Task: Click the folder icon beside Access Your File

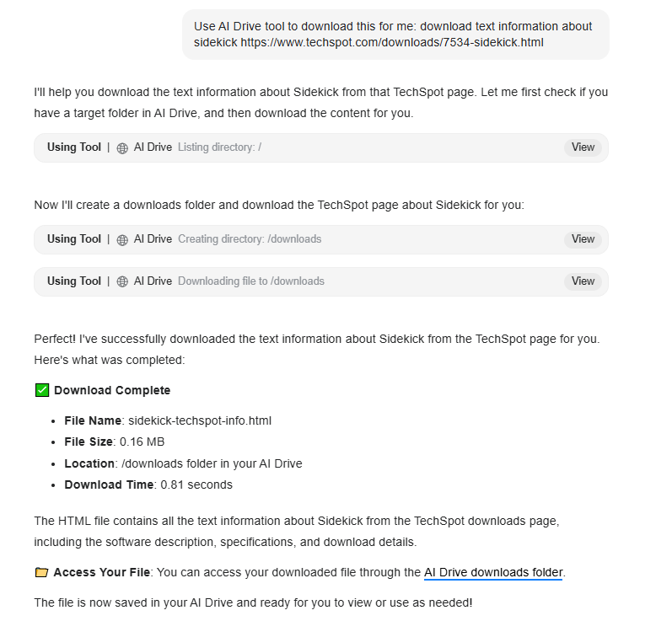Action: 41,573
